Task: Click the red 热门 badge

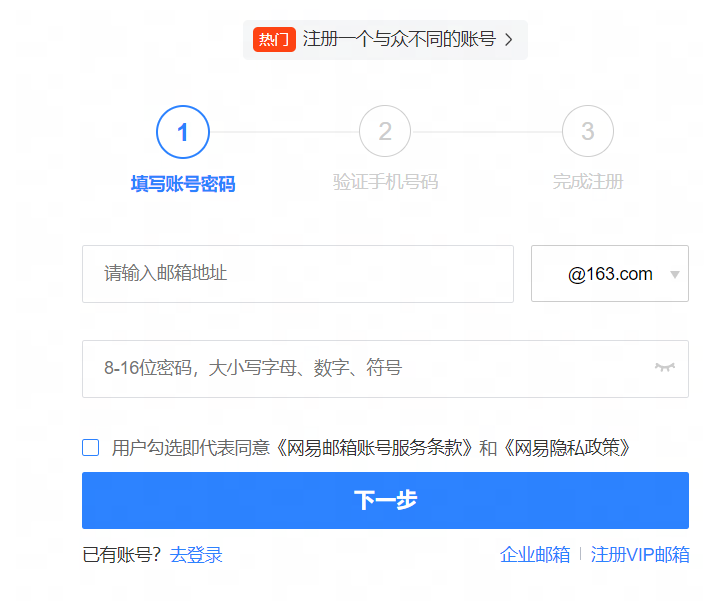Action: (274, 39)
